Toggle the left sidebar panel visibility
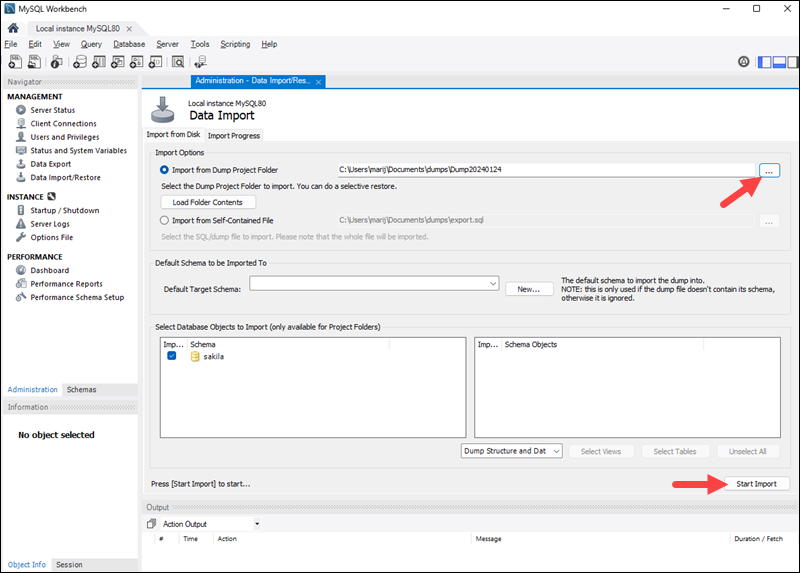 pyautogui.click(x=764, y=62)
